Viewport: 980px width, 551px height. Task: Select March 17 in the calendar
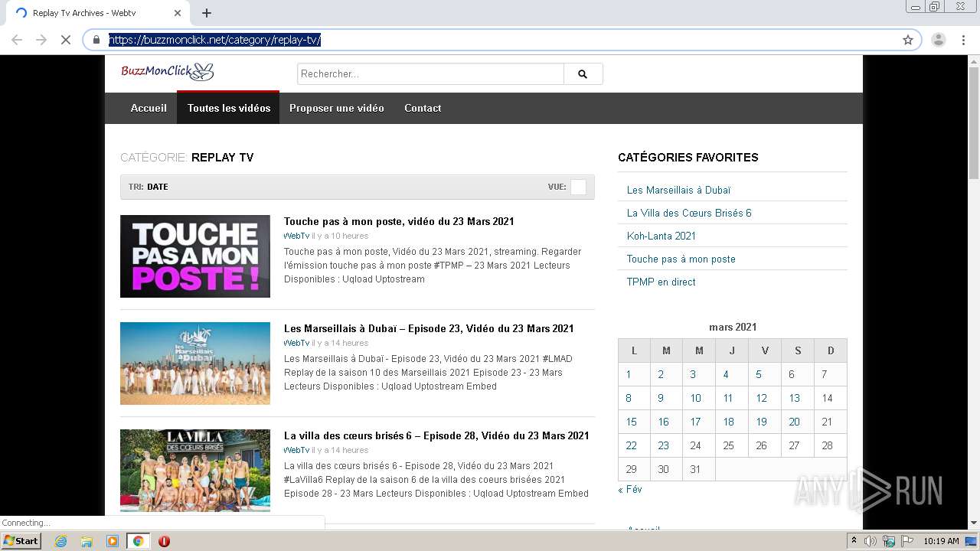tap(695, 422)
